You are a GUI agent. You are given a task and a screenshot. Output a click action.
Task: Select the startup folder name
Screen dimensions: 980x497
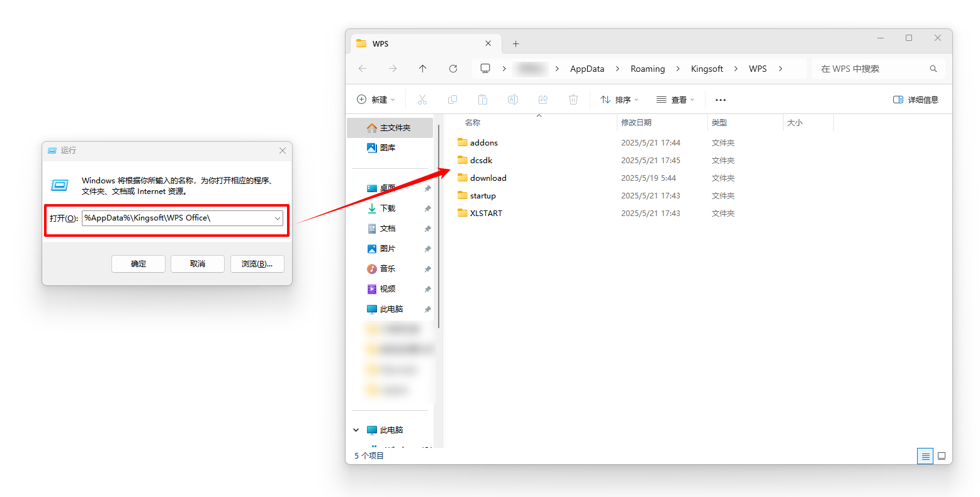[x=483, y=195]
